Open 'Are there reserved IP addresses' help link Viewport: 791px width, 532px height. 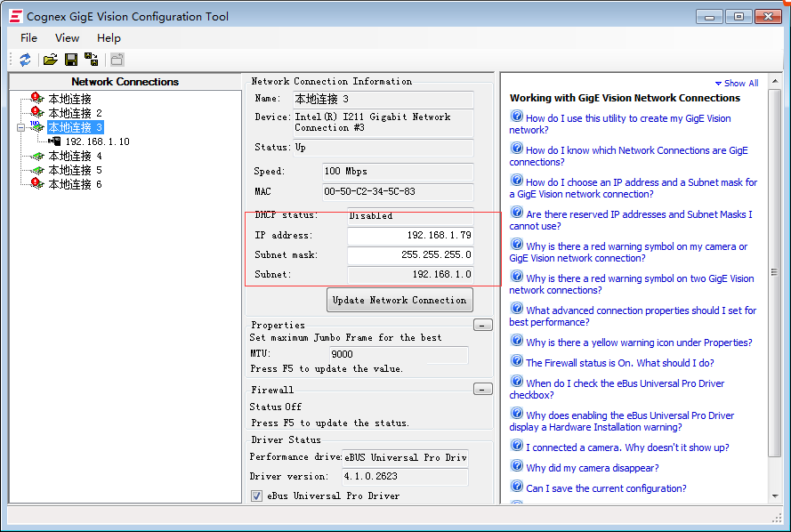pos(631,221)
